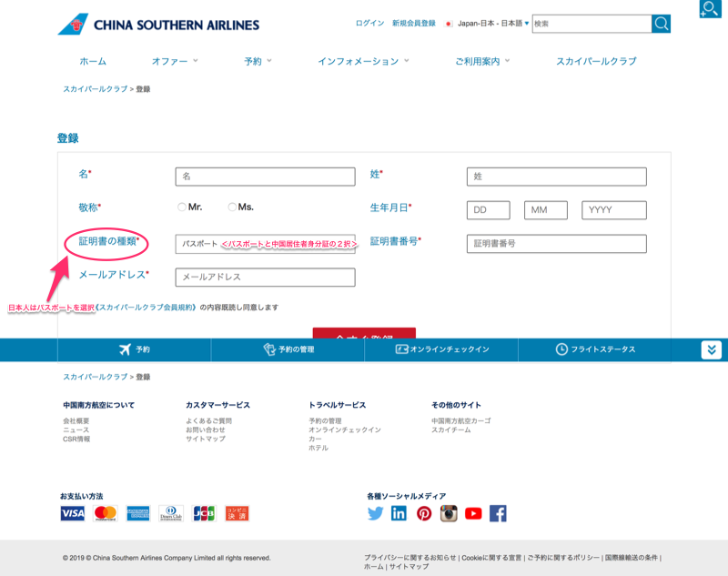728x576 pixels.
Task: Expand the オファー menu
Action: pyautogui.click(x=175, y=61)
